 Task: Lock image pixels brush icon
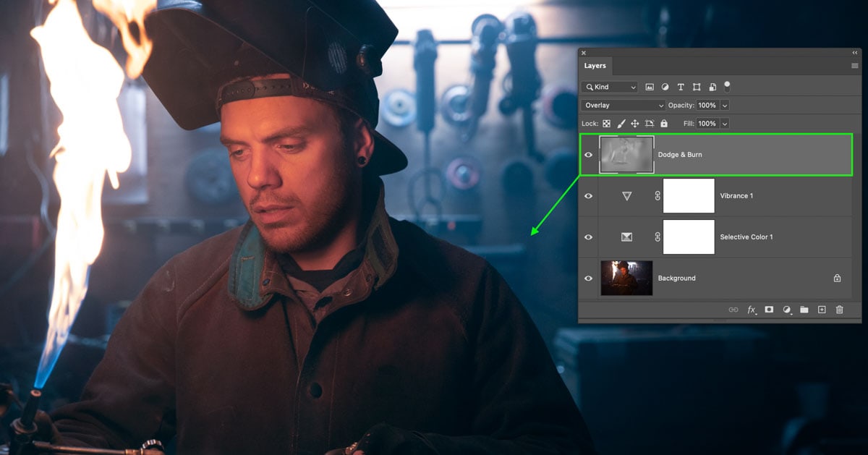[x=621, y=124]
